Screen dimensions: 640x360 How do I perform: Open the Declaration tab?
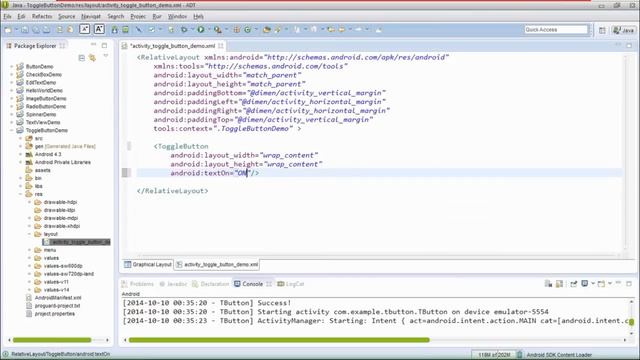(x=211, y=284)
